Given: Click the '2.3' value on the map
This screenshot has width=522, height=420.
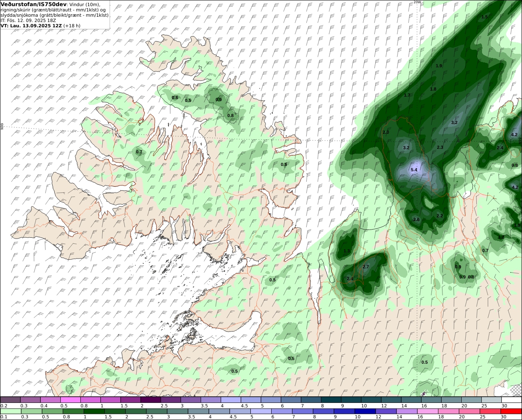Looking at the screenshot, I should point(440,147).
